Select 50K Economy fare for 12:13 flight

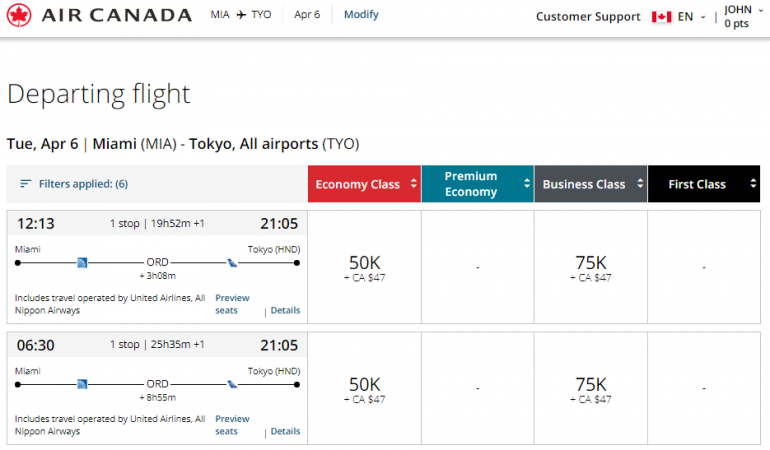coord(364,267)
